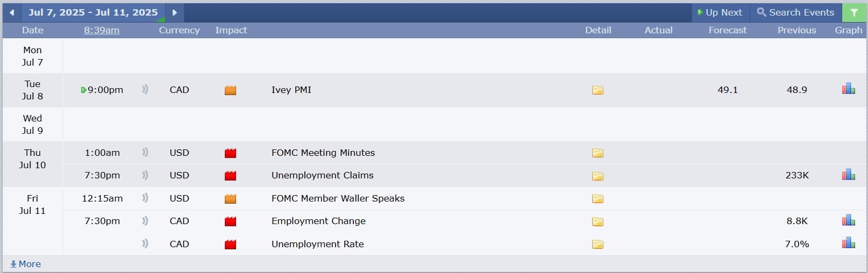Toggle sound alert for FOMC Member Waller Speaks
This screenshot has width=868, height=273.
pos(145,198)
